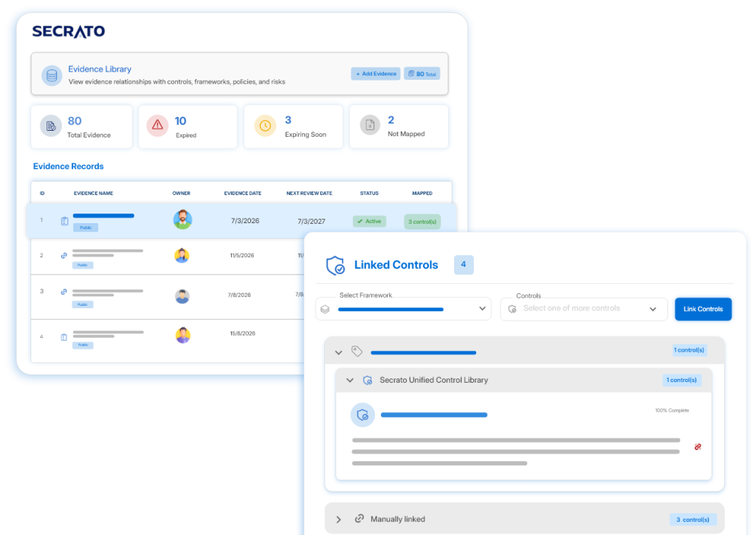
Task: Sort by the NEXT REVIEW DATE column header
Action: [x=309, y=194]
